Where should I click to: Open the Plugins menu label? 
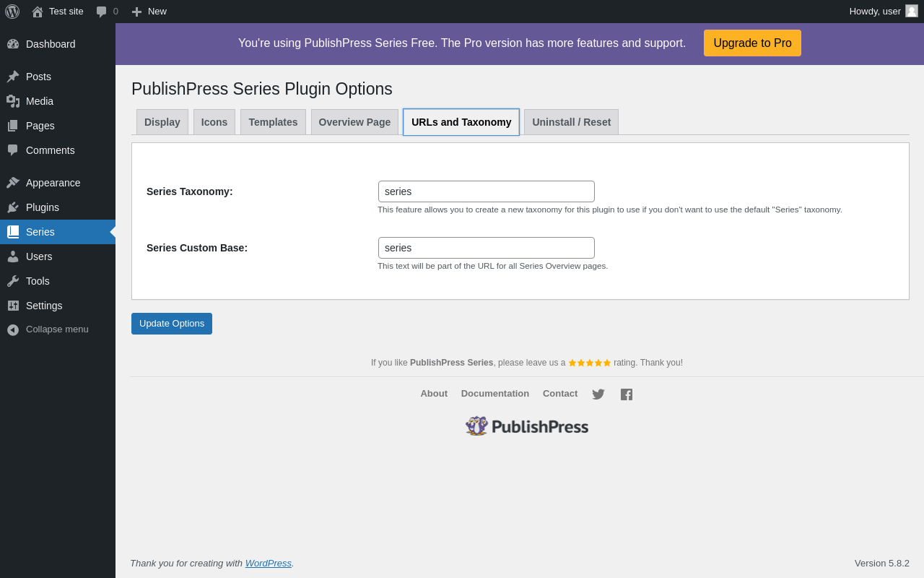pyautogui.click(x=43, y=207)
